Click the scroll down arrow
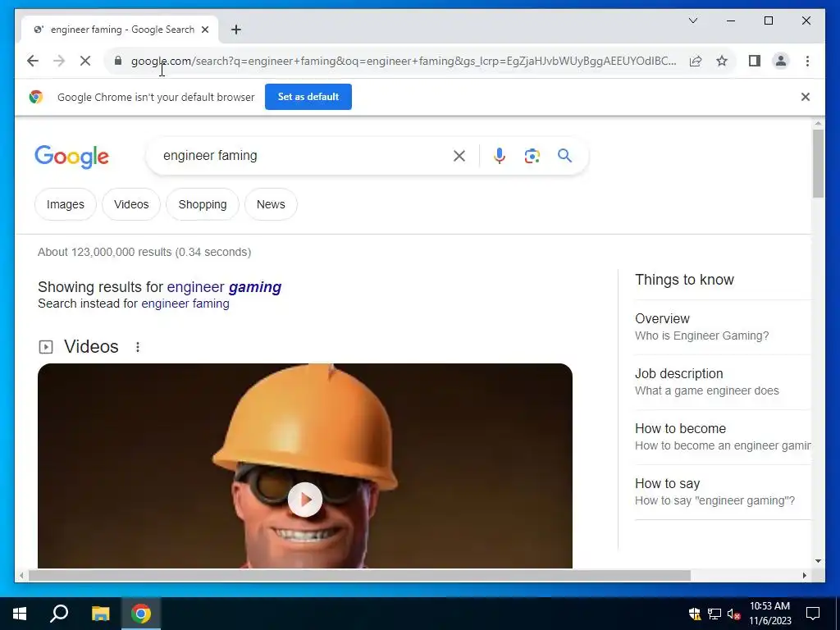 click(818, 561)
